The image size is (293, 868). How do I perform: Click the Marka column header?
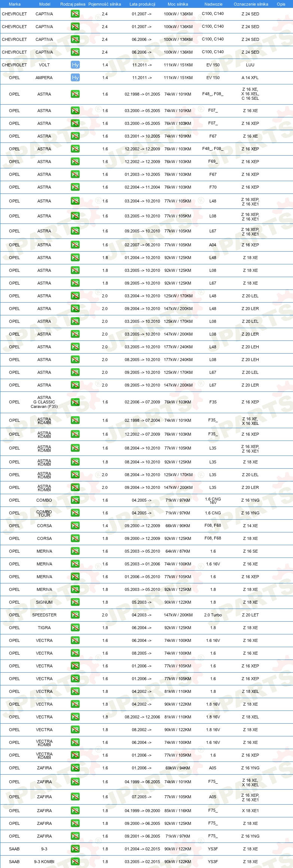coord(15,4)
